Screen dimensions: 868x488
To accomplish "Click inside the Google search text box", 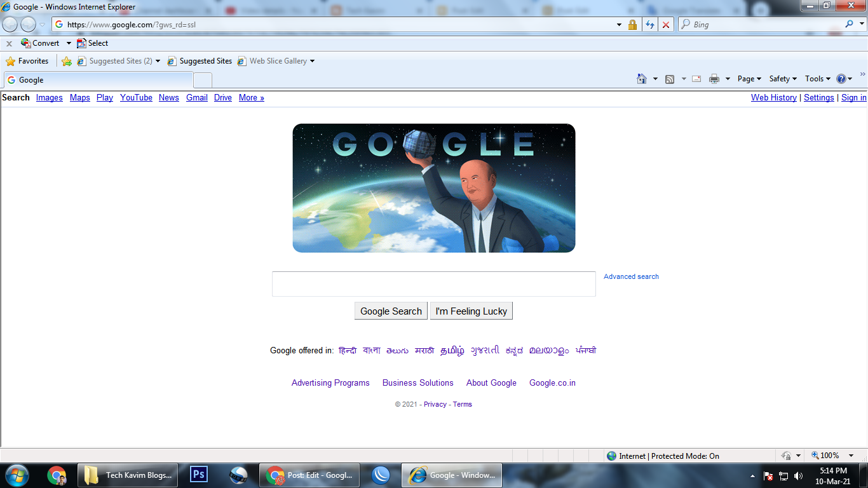I will [434, 284].
